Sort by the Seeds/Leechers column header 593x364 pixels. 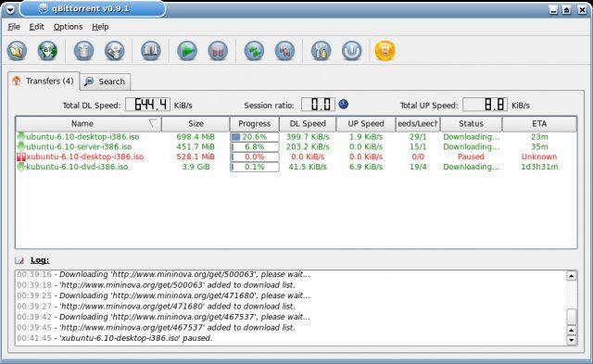click(418, 123)
